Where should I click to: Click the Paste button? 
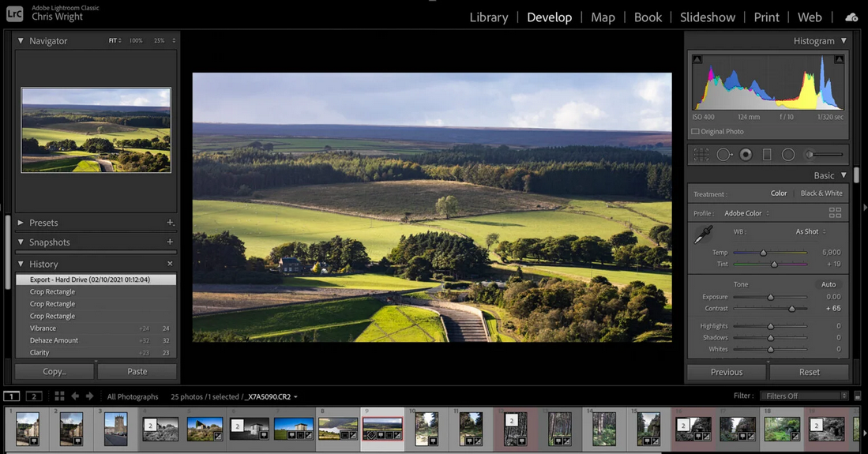pyautogui.click(x=137, y=372)
